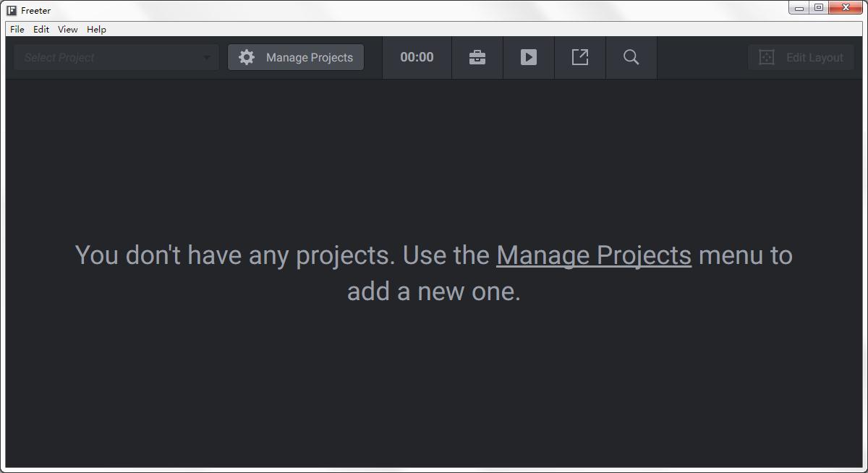Click the gear icon beside Manage Projects
Image resolution: width=868 pixels, height=473 pixels.
pyautogui.click(x=247, y=57)
